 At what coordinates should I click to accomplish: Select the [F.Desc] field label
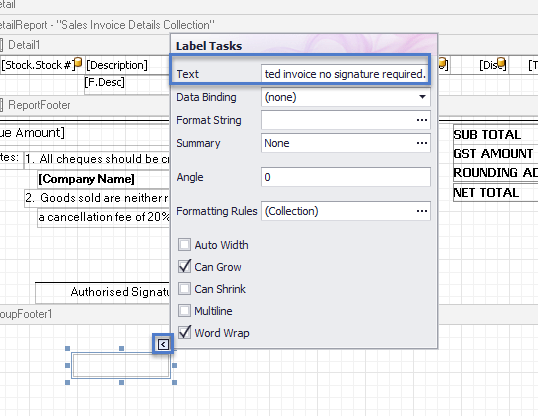(x=105, y=82)
